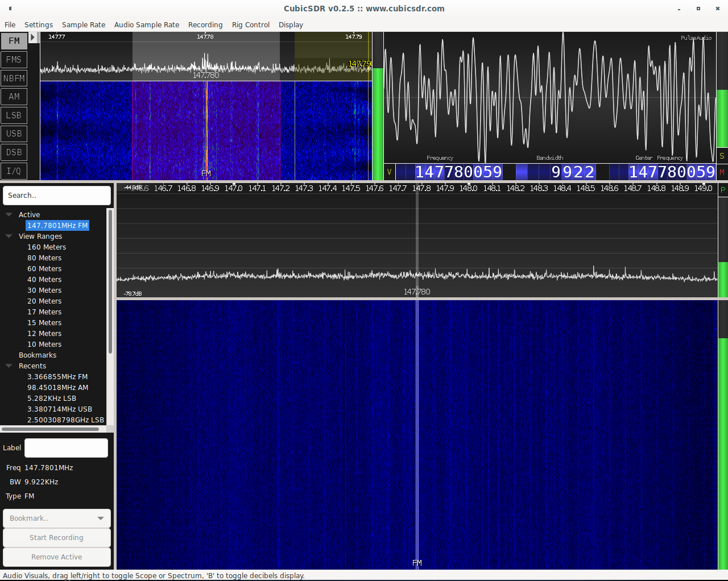Collapse the View Ranges tree section
Screen dimensions: 728x581
click(x=9, y=236)
